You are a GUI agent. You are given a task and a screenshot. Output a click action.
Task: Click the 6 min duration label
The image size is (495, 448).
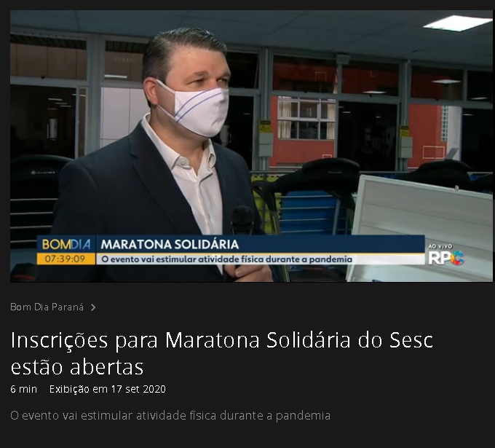(24, 389)
